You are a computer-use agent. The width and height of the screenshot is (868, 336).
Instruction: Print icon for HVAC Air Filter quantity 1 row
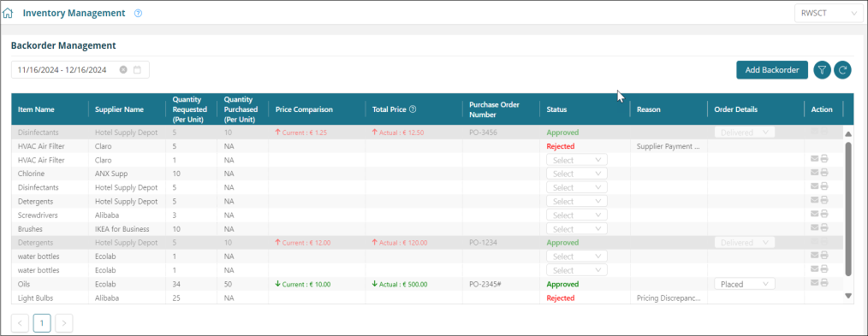coord(824,159)
